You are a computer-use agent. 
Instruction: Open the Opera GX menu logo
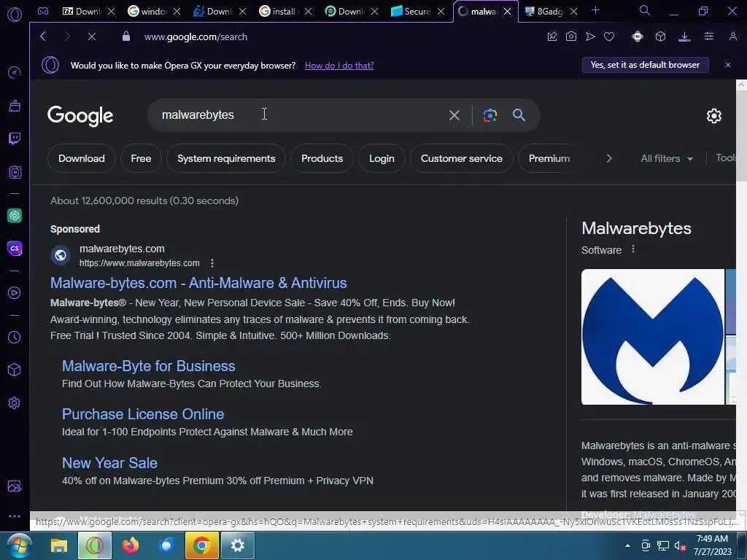point(15,15)
